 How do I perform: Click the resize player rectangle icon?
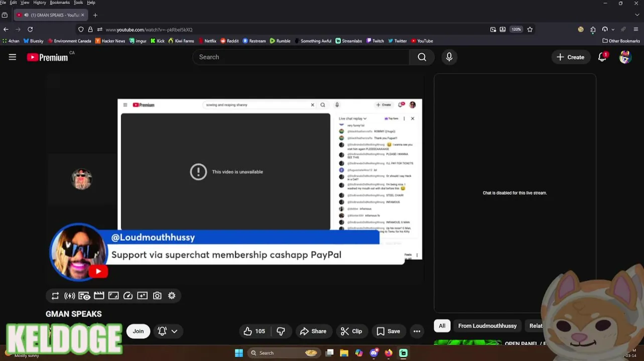113,296
